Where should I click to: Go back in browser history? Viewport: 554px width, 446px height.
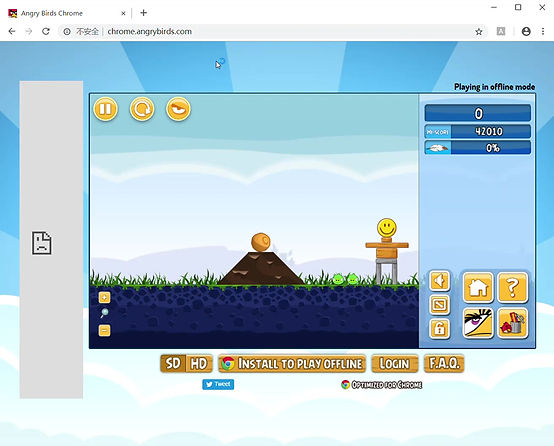[x=12, y=31]
